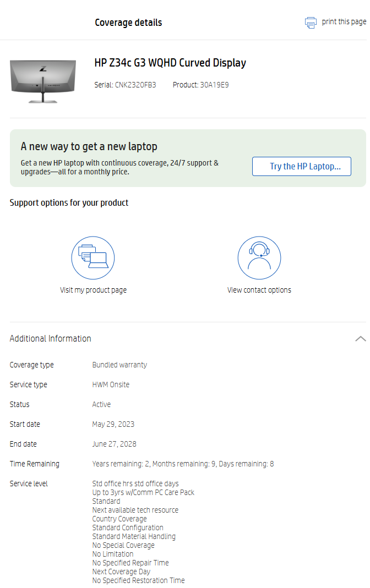Click the 'Active' status value
This screenshot has width=370, height=588.
pos(101,404)
